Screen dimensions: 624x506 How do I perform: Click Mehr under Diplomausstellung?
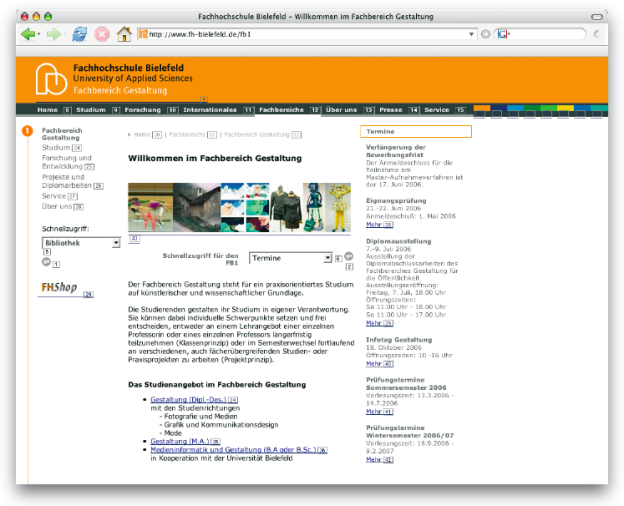click(x=374, y=323)
